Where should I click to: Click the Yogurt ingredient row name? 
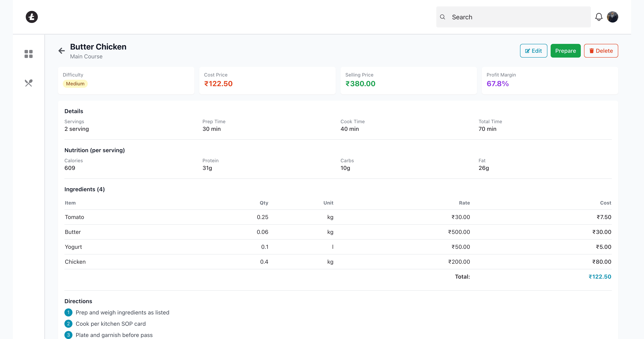click(73, 247)
